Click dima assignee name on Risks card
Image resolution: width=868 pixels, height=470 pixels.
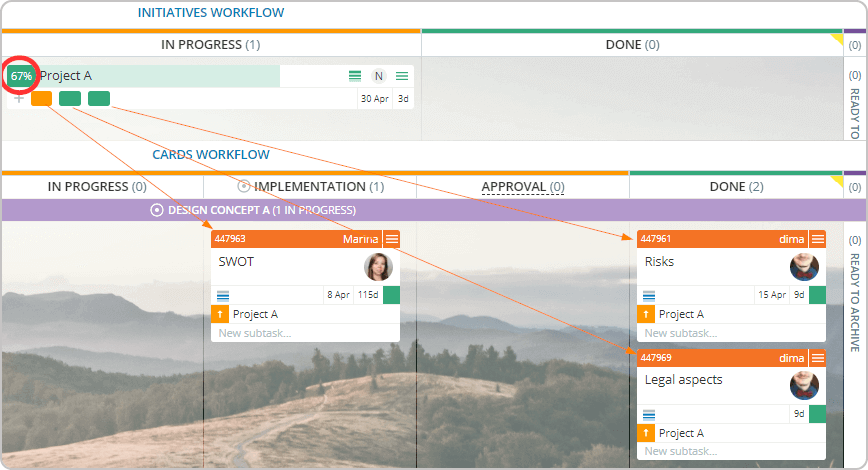[x=792, y=239]
